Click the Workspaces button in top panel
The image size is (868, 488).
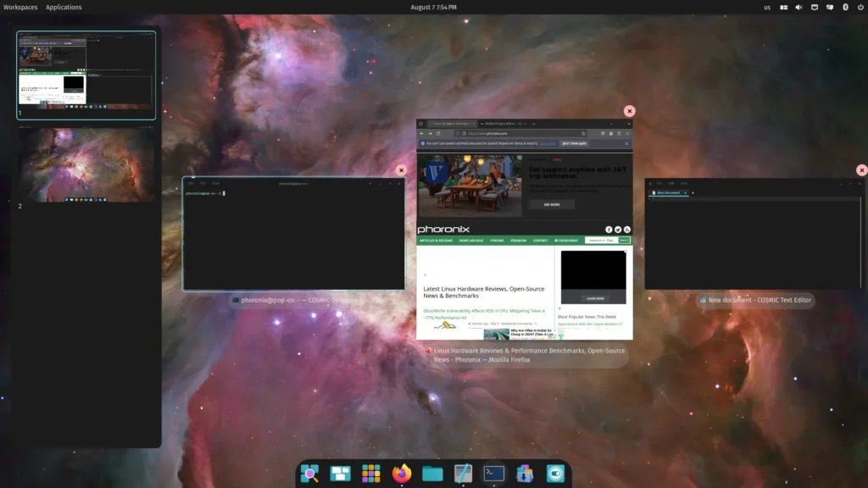(20, 7)
